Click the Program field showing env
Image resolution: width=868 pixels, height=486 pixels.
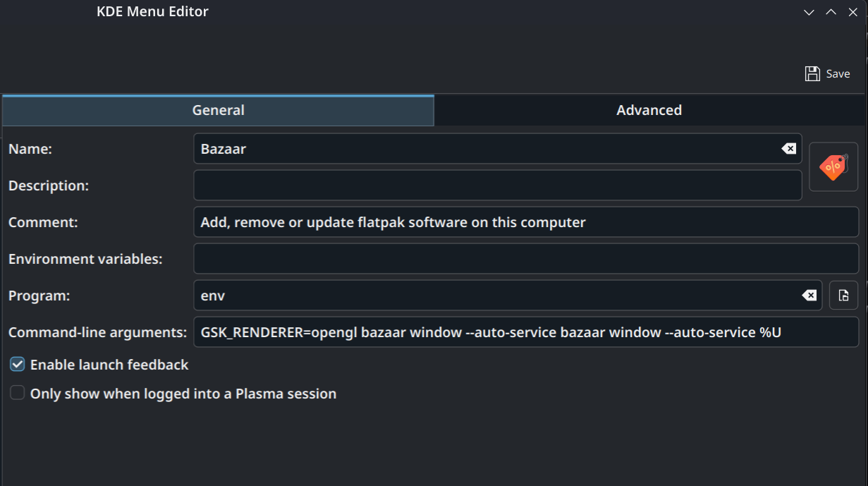point(508,296)
